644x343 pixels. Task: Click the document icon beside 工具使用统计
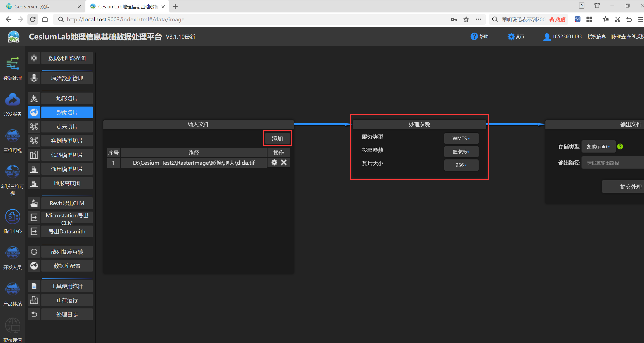34,286
